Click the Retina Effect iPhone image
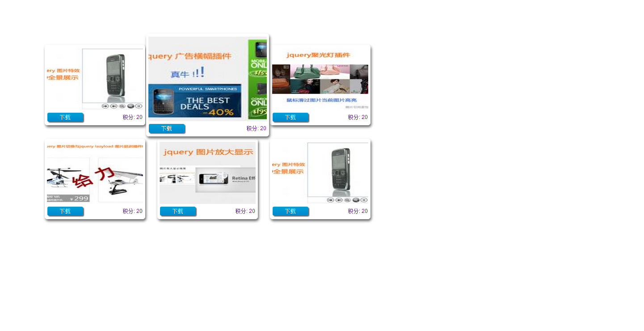The image size is (644, 331). (x=226, y=180)
